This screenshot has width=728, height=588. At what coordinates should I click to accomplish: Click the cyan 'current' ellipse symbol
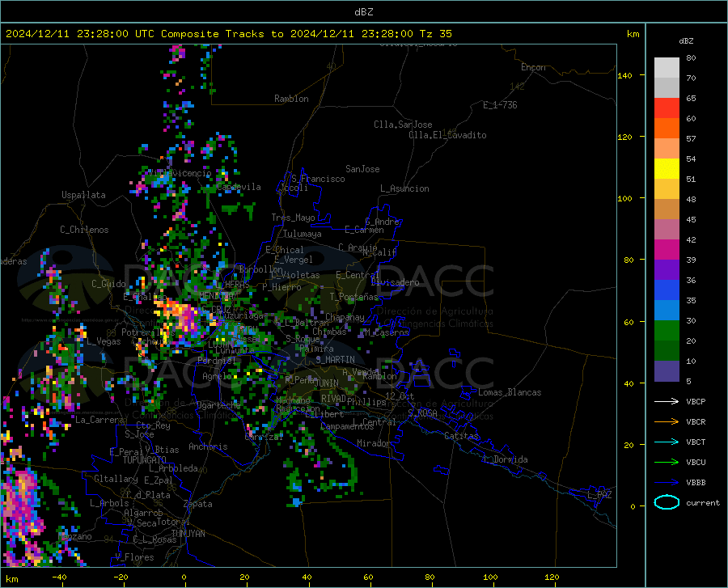pos(667,502)
